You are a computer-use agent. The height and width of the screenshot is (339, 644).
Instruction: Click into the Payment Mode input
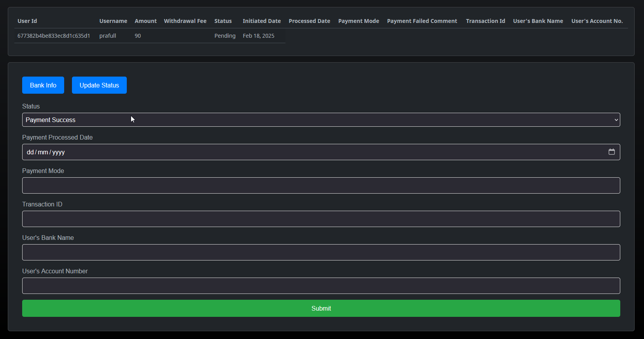(321, 185)
